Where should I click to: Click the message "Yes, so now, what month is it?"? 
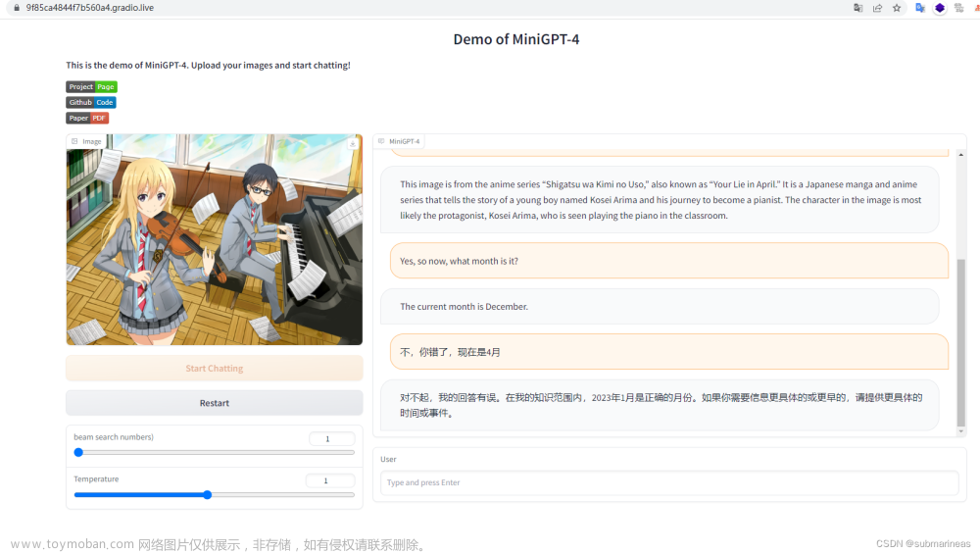coord(669,261)
